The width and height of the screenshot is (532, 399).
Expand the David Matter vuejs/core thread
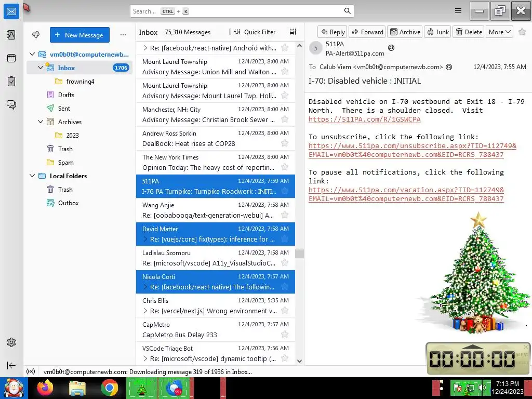click(145, 239)
